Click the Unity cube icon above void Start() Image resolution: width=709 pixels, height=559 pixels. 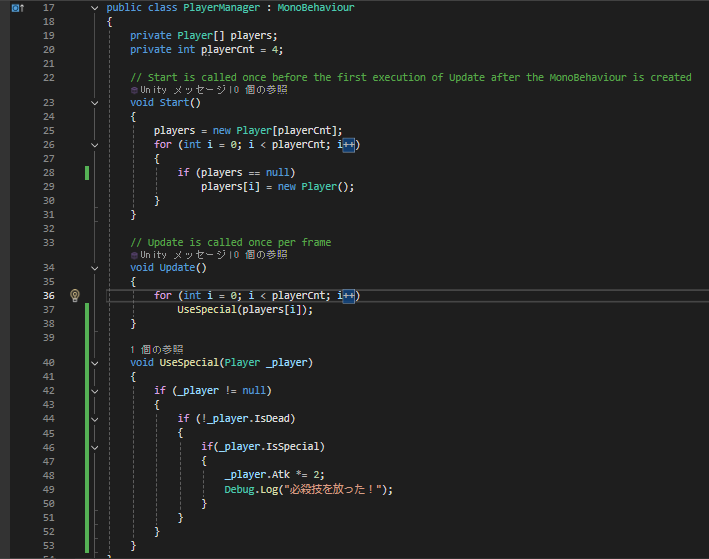pos(134,90)
